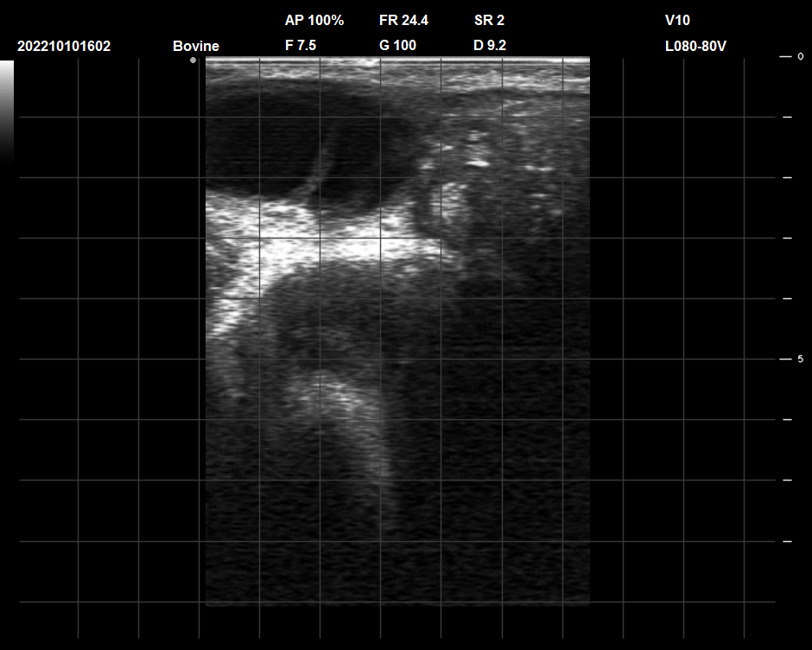Screen dimensions: 812x650
Task: Click the V10 indicator in header
Action: pos(677,20)
